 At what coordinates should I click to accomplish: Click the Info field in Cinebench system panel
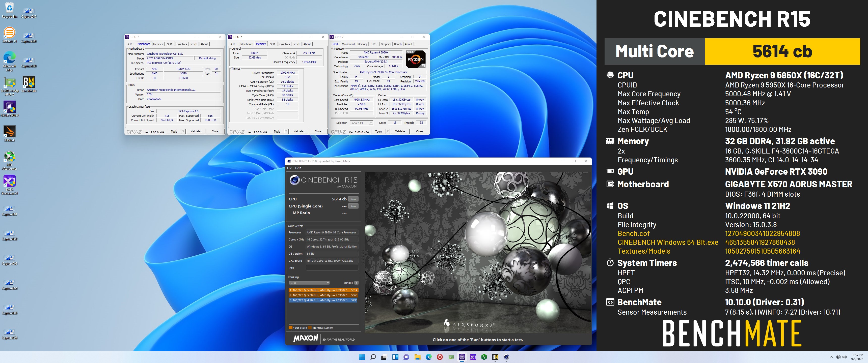(332, 268)
